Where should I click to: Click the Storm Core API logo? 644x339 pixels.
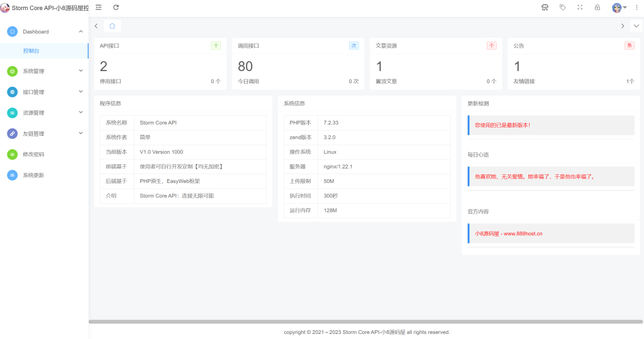click(x=5, y=8)
